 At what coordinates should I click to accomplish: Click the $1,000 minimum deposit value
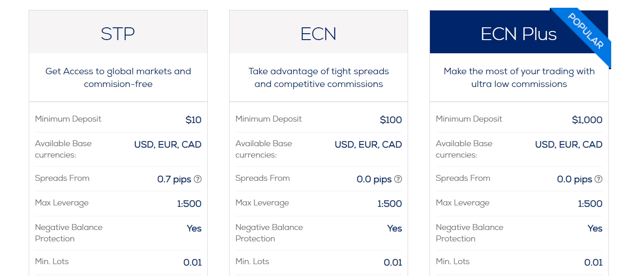click(x=587, y=120)
